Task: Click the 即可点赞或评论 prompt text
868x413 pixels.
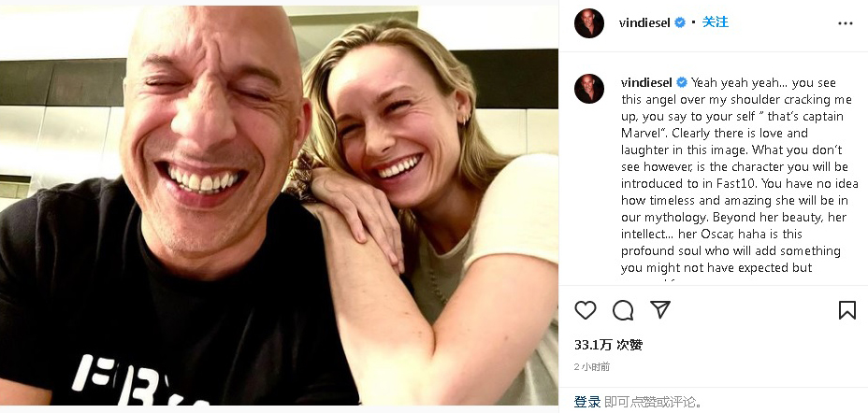Action: [x=652, y=402]
